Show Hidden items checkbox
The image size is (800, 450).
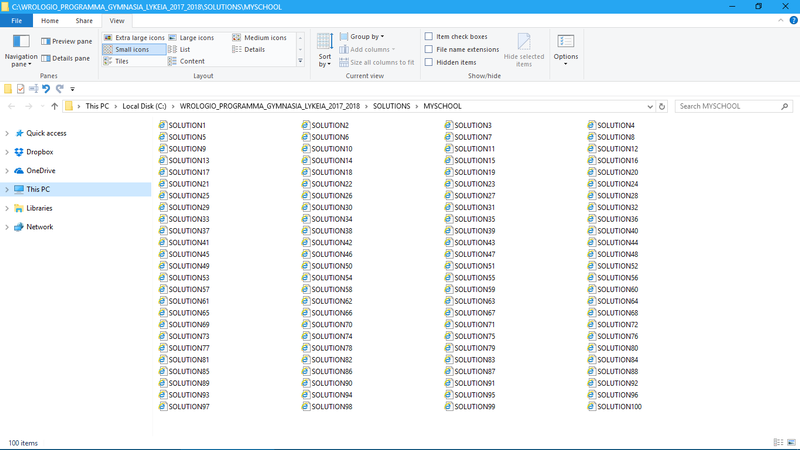click(x=429, y=62)
